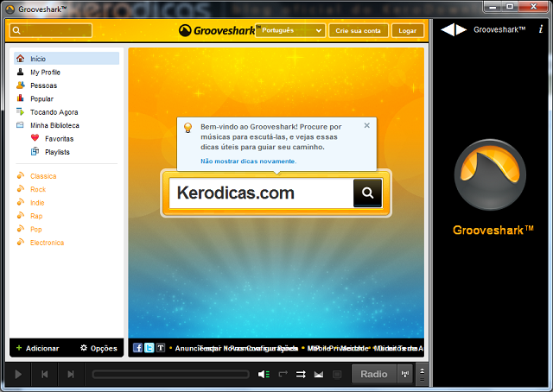Tune into the Indie station
The image size is (553, 392).
(x=37, y=203)
